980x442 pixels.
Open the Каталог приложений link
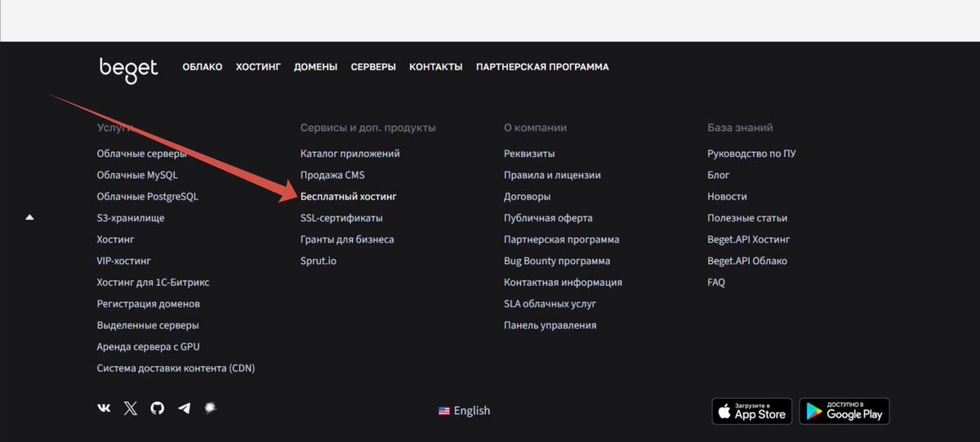(x=350, y=154)
